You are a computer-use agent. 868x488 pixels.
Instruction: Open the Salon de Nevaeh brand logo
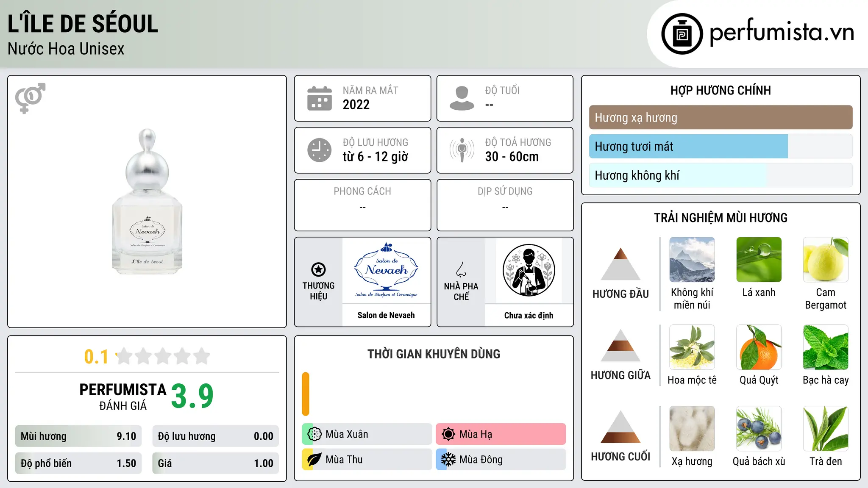pos(386,270)
